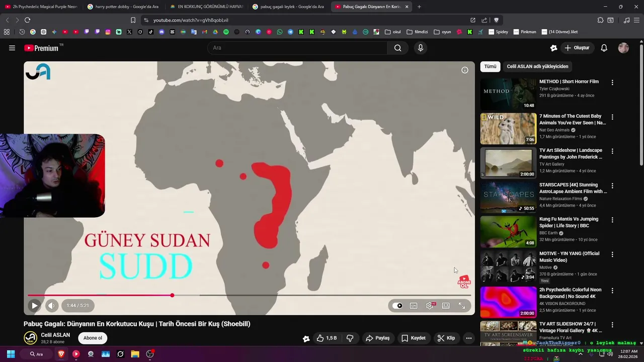Open options for MOTIVE YIN YANG video
The height and width of the screenshot is (362, 644).
point(612,254)
